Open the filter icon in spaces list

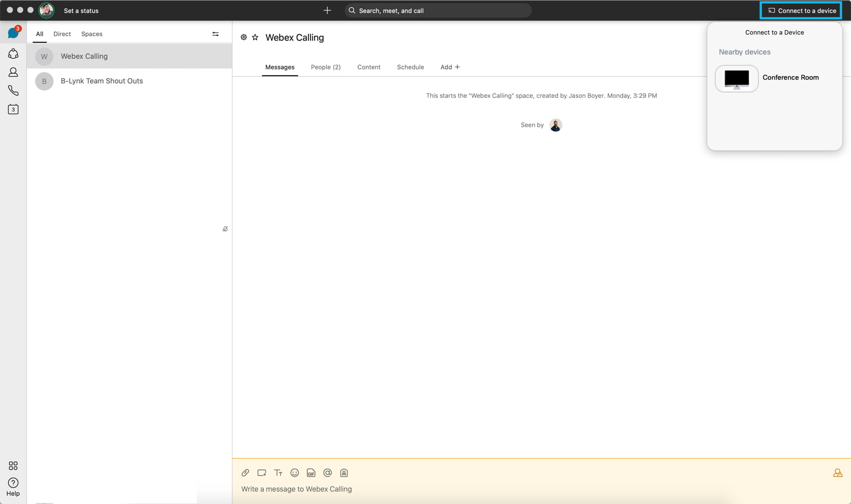tap(215, 34)
